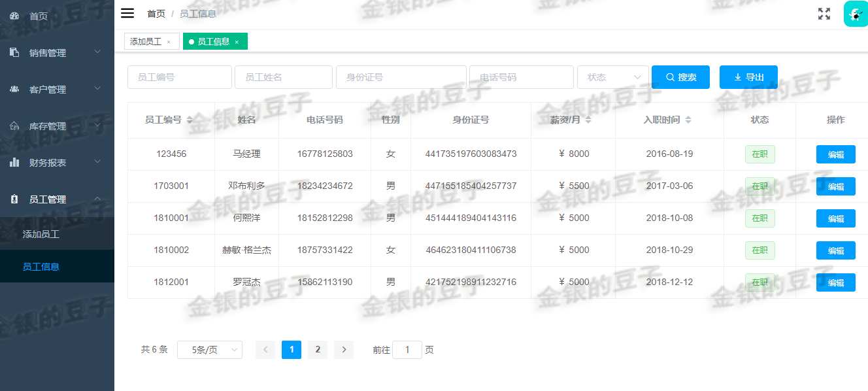
Task: Click the user avatar icon top right corner
Action: [x=856, y=13]
